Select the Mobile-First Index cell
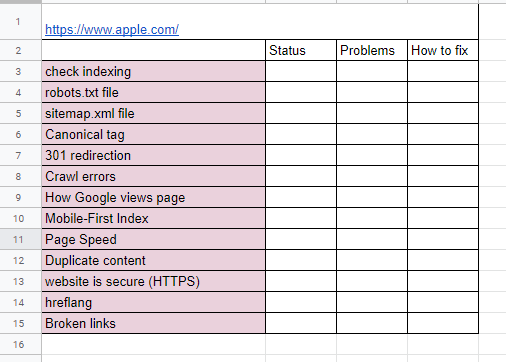The height and width of the screenshot is (362, 506). pos(153,218)
